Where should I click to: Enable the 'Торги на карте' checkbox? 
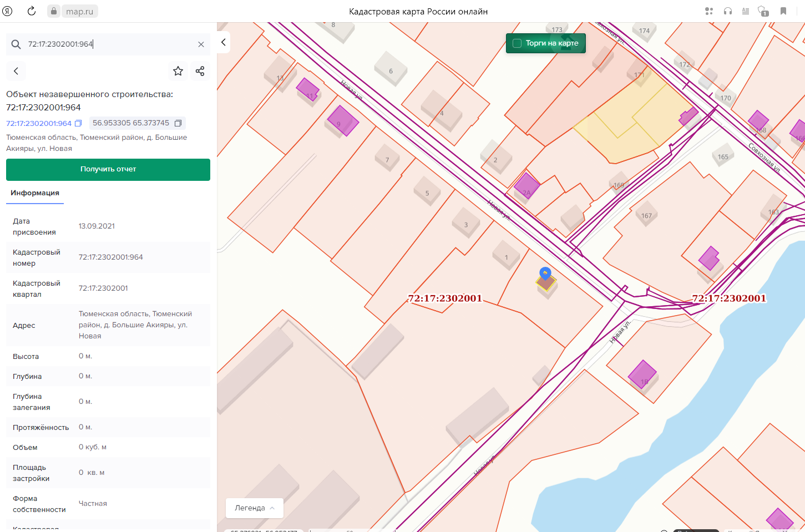[517, 43]
